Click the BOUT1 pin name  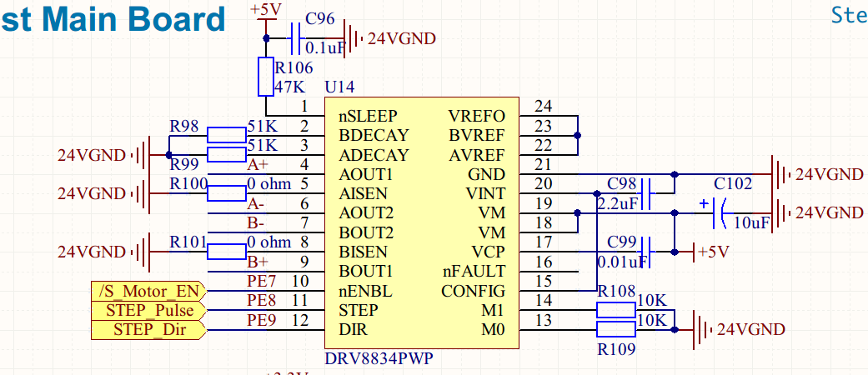(365, 272)
